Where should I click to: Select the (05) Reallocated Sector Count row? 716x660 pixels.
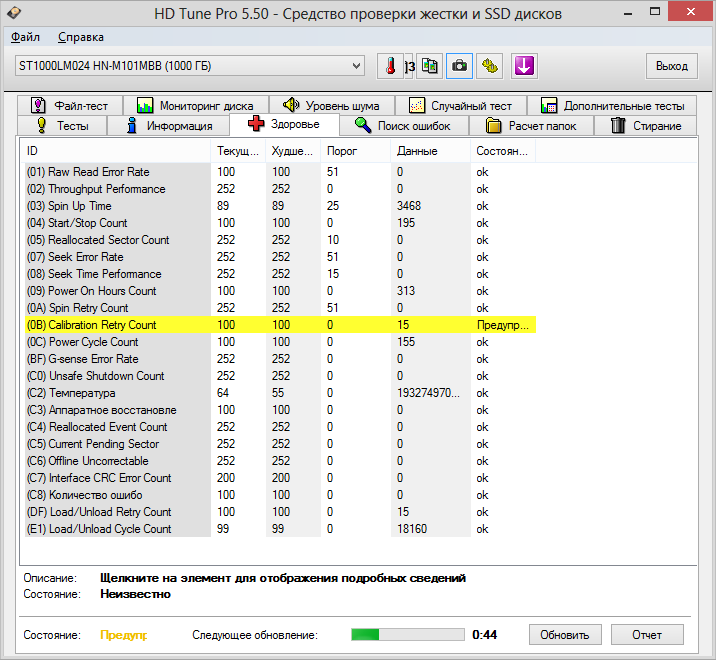pyautogui.click(x=280, y=240)
